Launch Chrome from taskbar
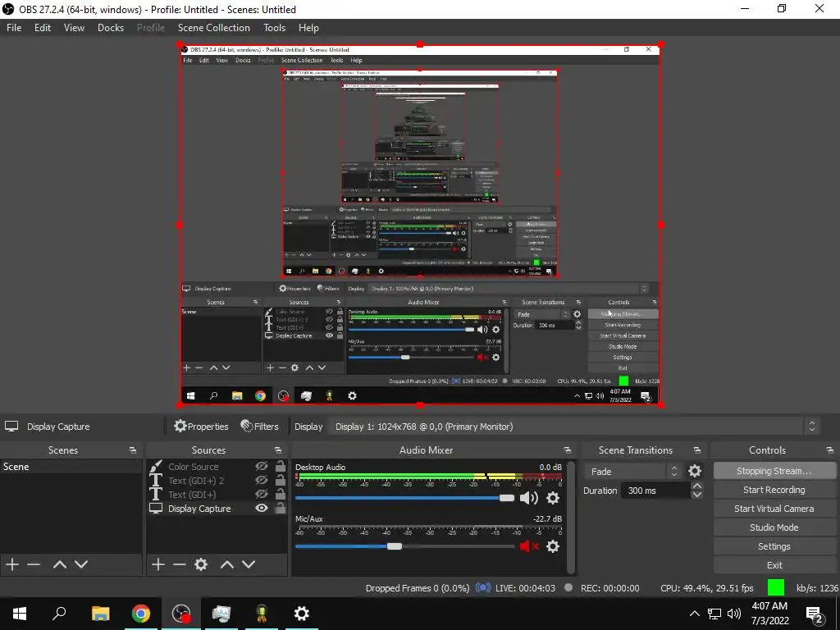The image size is (840, 630). tap(141, 614)
